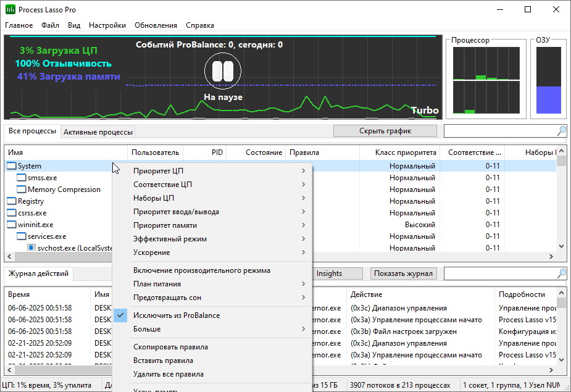Screen dimensions: 571x392
Task: Open the Справка menu
Action: [x=200, y=25]
